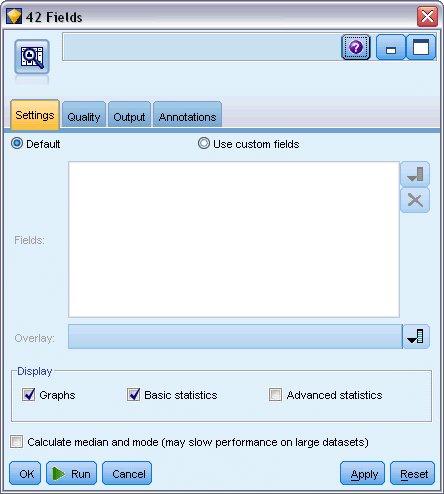Click the OK button
The height and width of the screenshot is (494, 444).
[x=25, y=473]
